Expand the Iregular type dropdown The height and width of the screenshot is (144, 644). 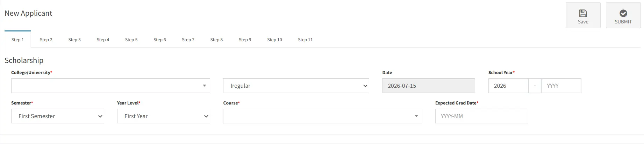coord(296,86)
